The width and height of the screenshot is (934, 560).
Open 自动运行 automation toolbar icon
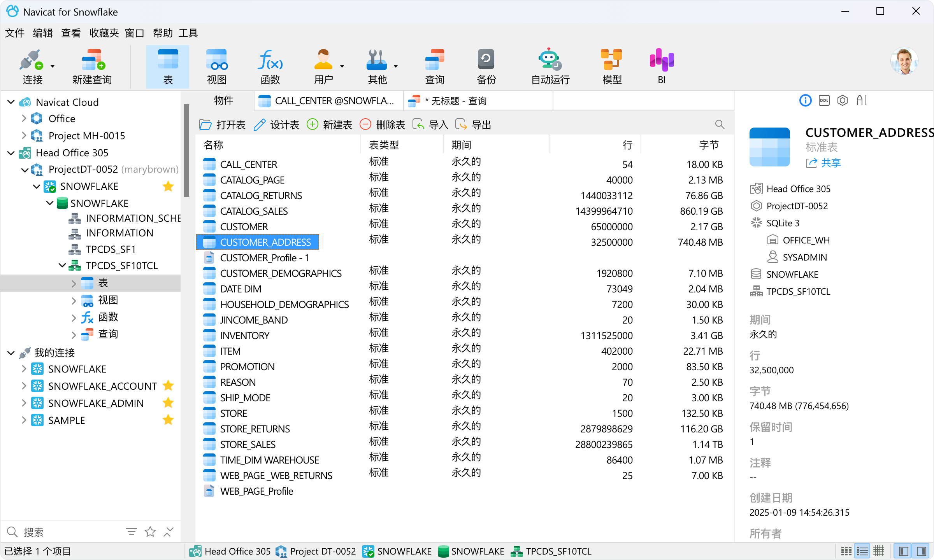click(550, 66)
